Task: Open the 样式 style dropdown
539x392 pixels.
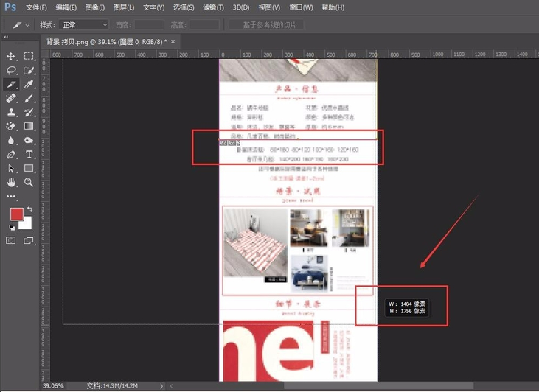Action: [x=83, y=25]
